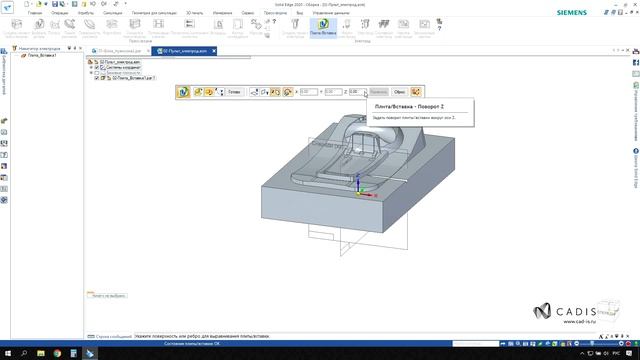Viewport: 640px width, 360px height.
Task: Show hidden system tray icons
Action: pyautogui.click(x=582, y=353)
